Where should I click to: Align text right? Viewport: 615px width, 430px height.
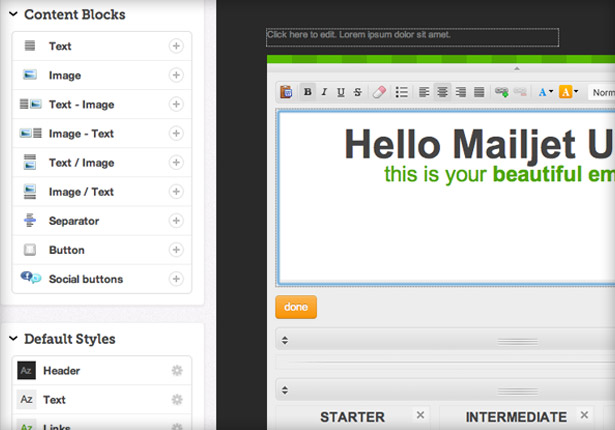pyautogui.click(x=460, y=92)
